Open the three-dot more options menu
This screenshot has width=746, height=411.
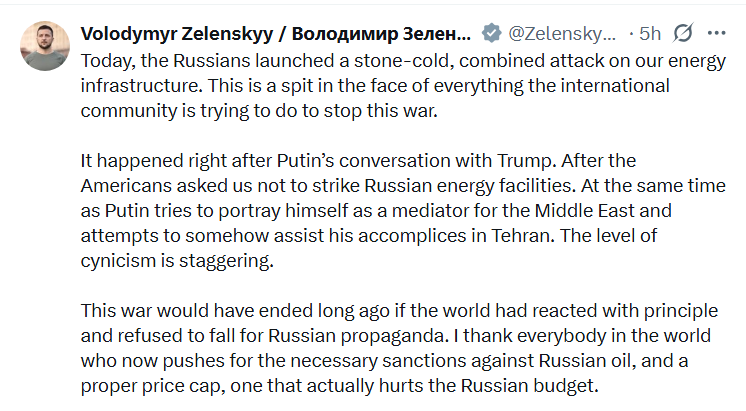click(717, 33)
